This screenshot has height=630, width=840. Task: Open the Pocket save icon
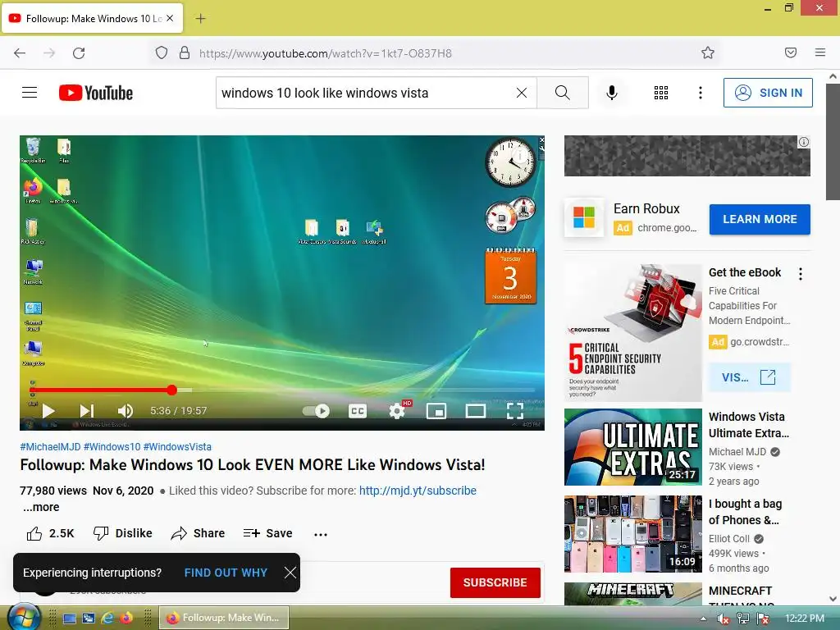coord(791,52)
